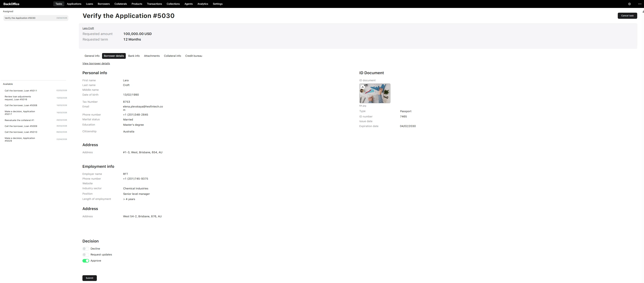Open Review loan adjustments request, Loan #5016
Image resolution: width=644 pixels, height=283 pixels.
point(36,98)
